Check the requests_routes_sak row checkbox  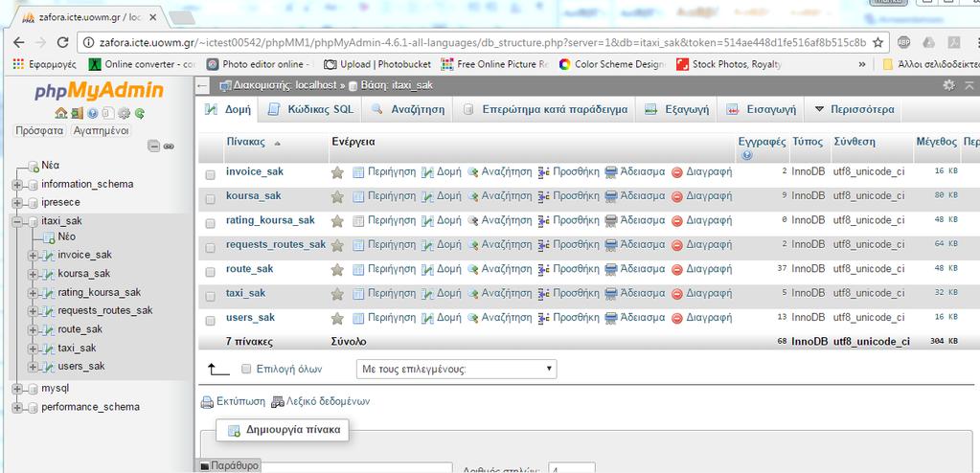click(211, 248)
